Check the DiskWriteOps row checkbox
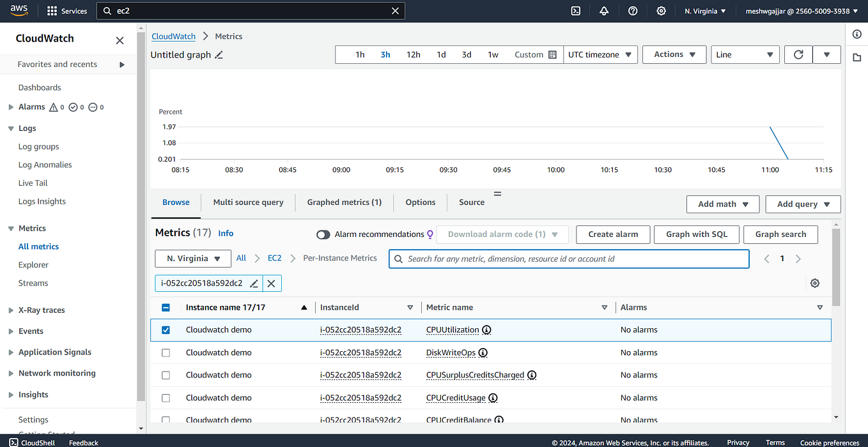Screen dimensions: 868x447 tap(166, 352)
